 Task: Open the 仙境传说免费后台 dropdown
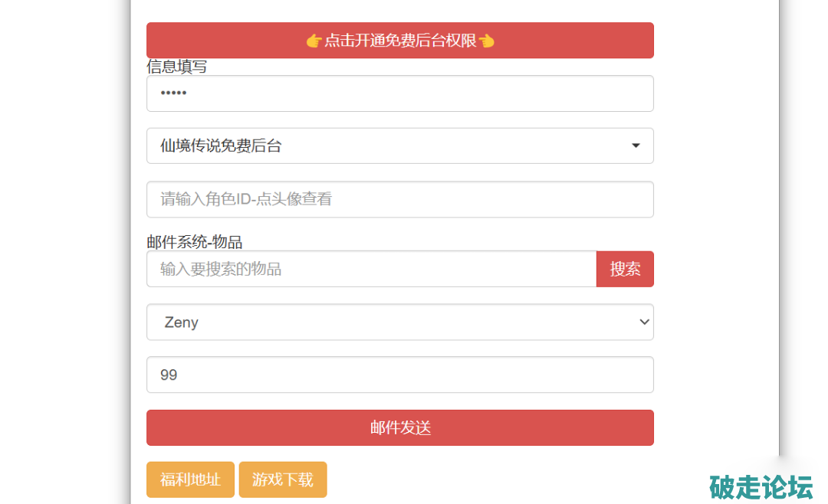399,146
